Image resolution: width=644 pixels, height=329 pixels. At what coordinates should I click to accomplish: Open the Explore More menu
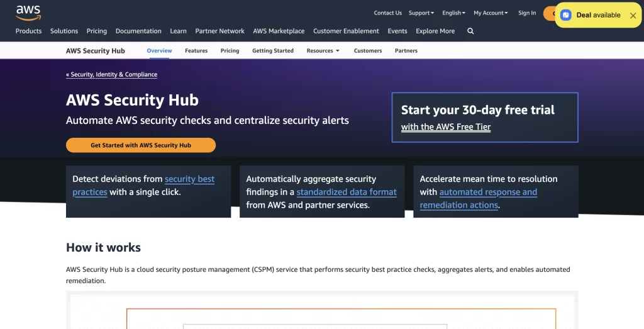435,31
